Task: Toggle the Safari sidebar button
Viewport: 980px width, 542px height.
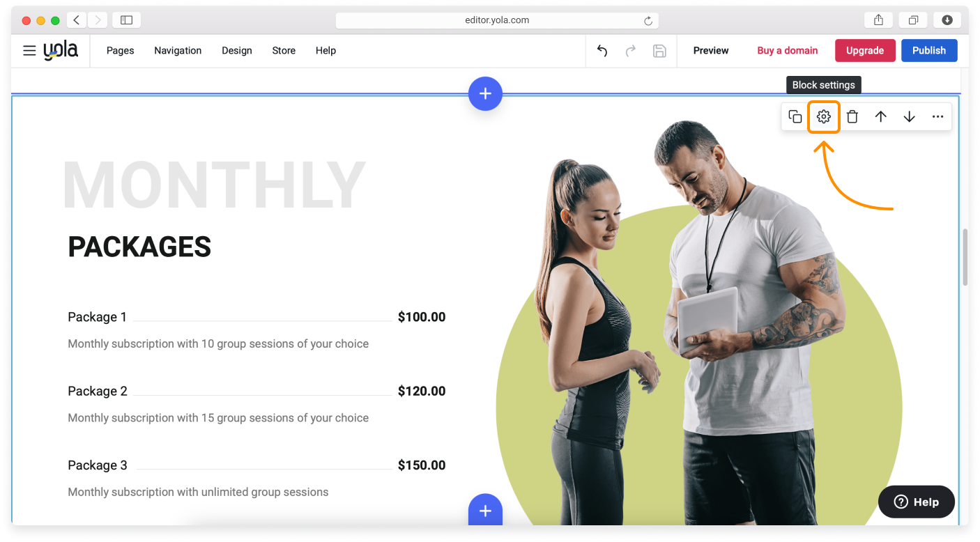Action: pyautogui.click(x=126, y=20)
